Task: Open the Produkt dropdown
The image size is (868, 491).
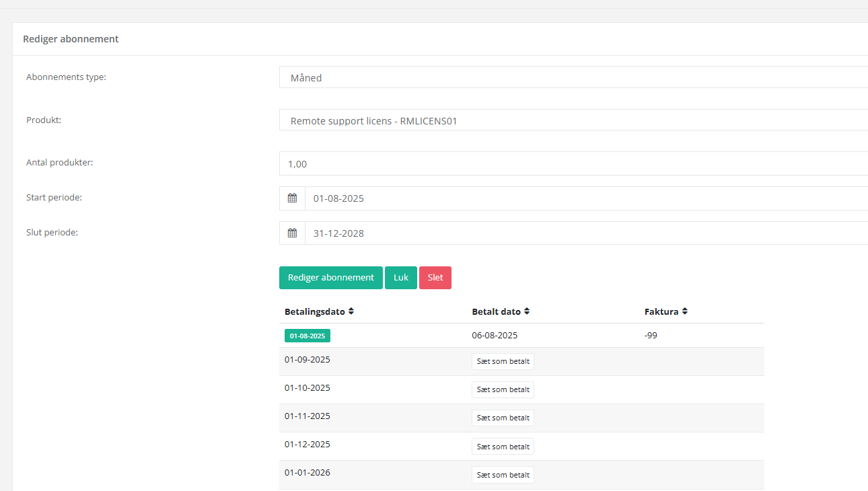Action: pyautogui.click(x=573, y=120)
